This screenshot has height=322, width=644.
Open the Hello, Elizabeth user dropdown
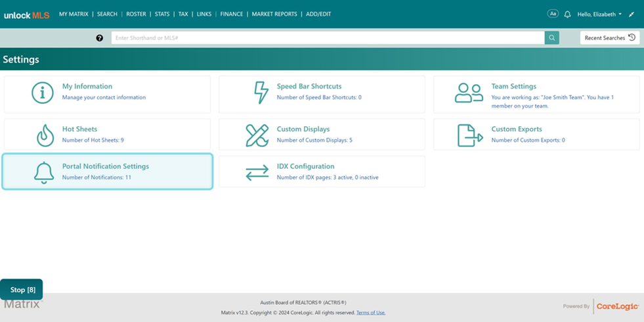pos(599,14)
